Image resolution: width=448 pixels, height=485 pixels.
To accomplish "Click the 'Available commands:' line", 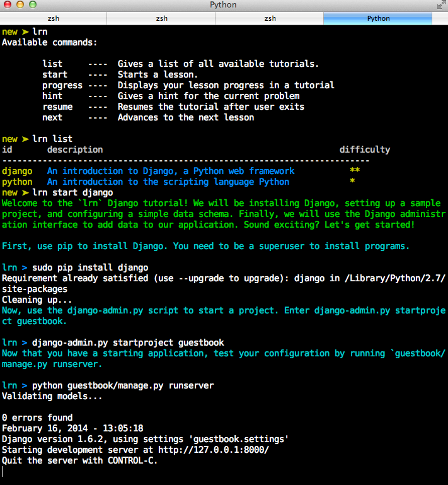I will 49,42.
